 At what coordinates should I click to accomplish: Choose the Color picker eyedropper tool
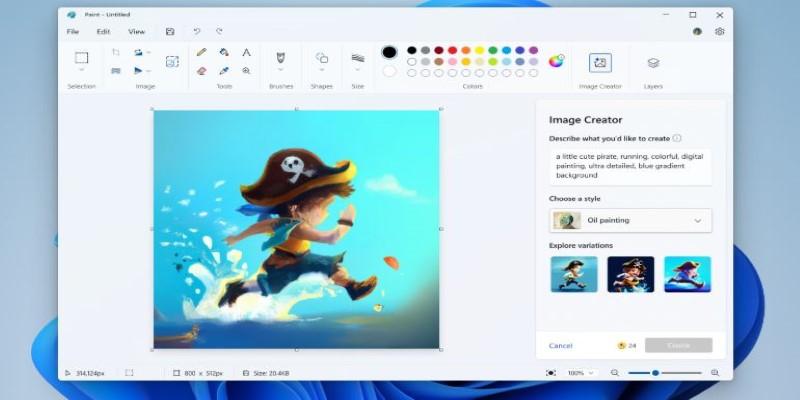click(224, 71)
